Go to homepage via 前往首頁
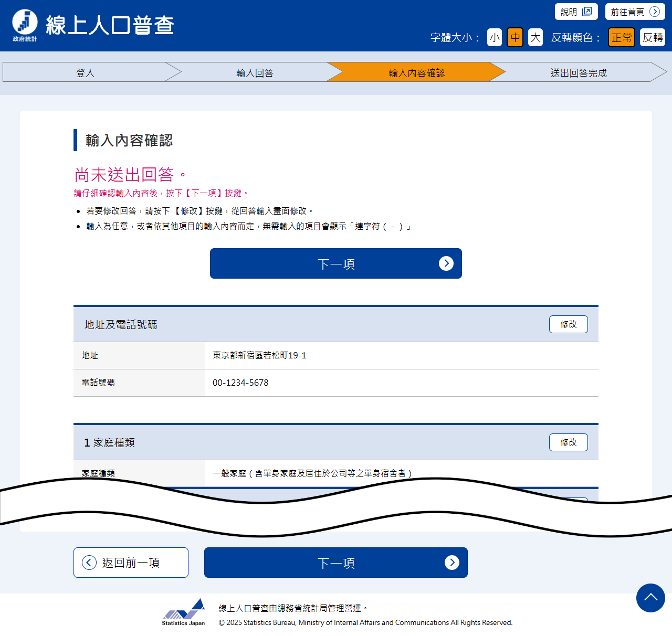Viewport: 672px width, 636px height. pyautogui.click(x=635, y=12)
